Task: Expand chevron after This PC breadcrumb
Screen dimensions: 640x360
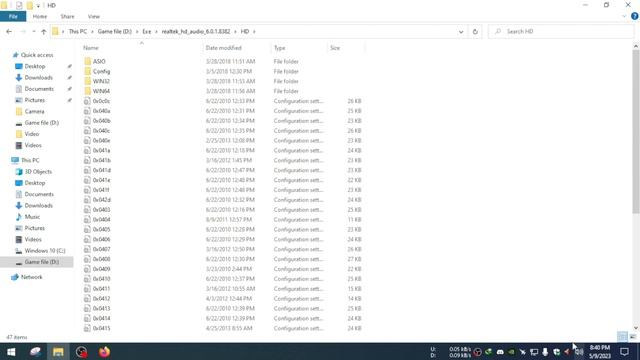Action: click(x=92, y=31)
